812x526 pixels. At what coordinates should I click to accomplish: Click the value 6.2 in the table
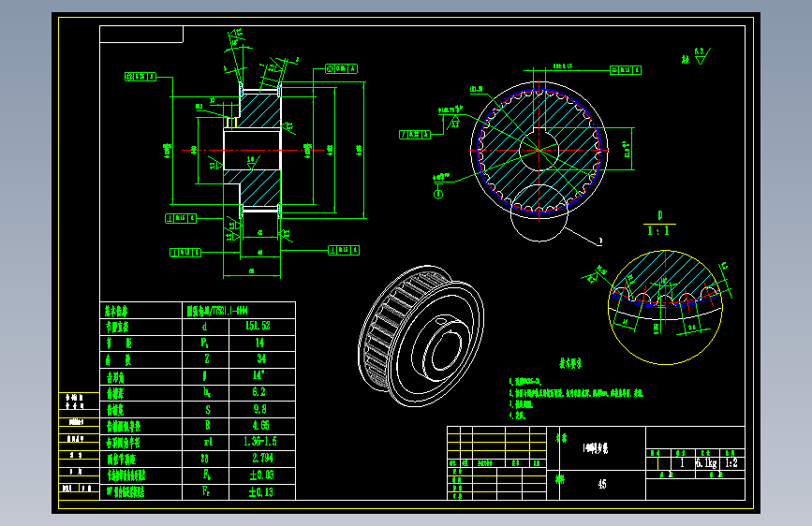(x=258, y=392)
